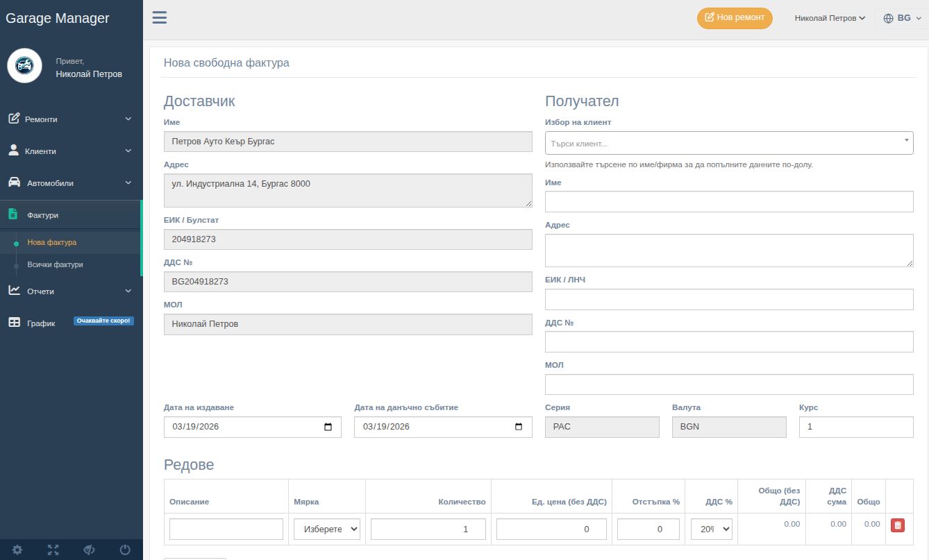
Task: Click the Курс exchange rate field
Action: click(x=856, y=427)
